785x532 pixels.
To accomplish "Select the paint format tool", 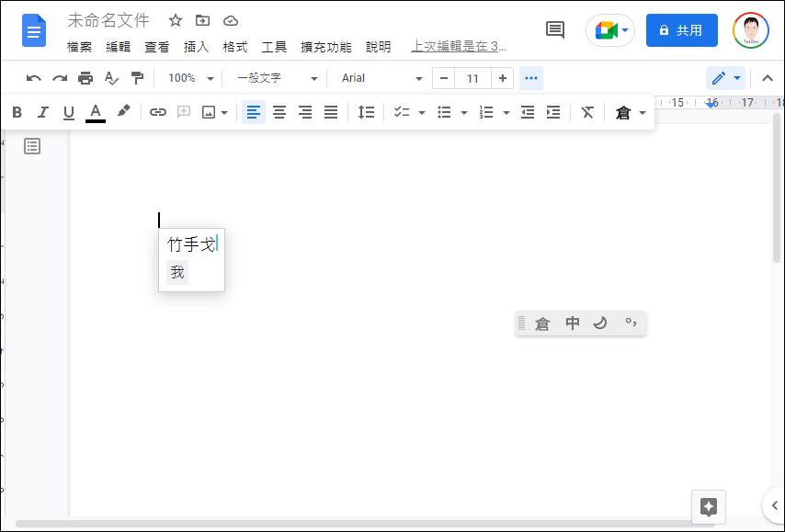I will click(x=137, y=79).
